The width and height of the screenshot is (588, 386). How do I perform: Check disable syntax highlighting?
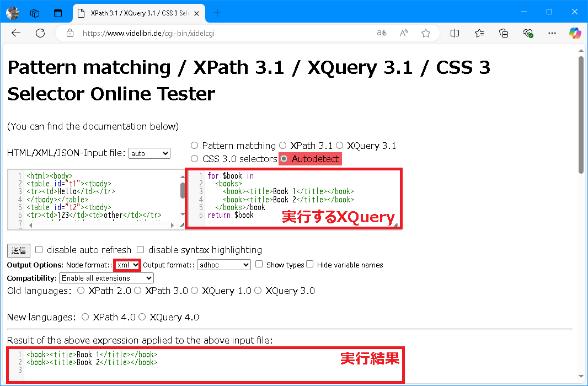pyautogui.click(x=141, y=250)
